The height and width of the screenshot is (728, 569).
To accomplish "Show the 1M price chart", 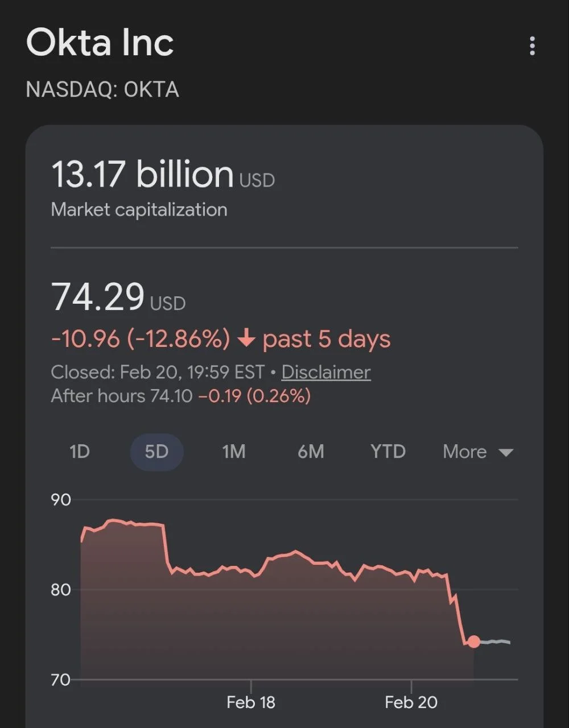I will tap(234, 452).
